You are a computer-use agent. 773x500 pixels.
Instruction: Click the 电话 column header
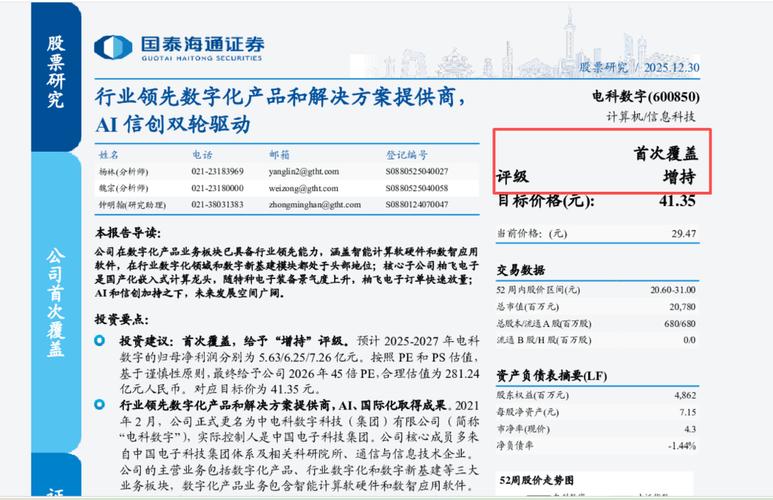click(202, 155)
